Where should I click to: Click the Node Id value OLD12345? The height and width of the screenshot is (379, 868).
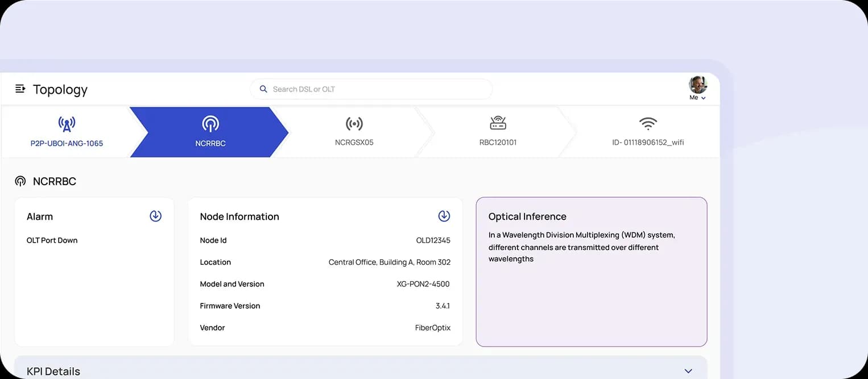pos(433,240)
